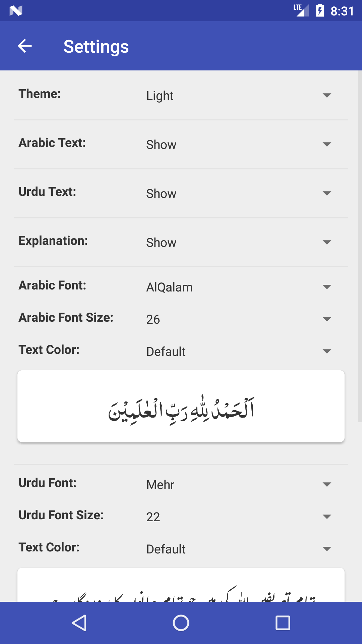Tap the back arrow in Settings header
Screen dimensions: 362x644
[25, 46]
